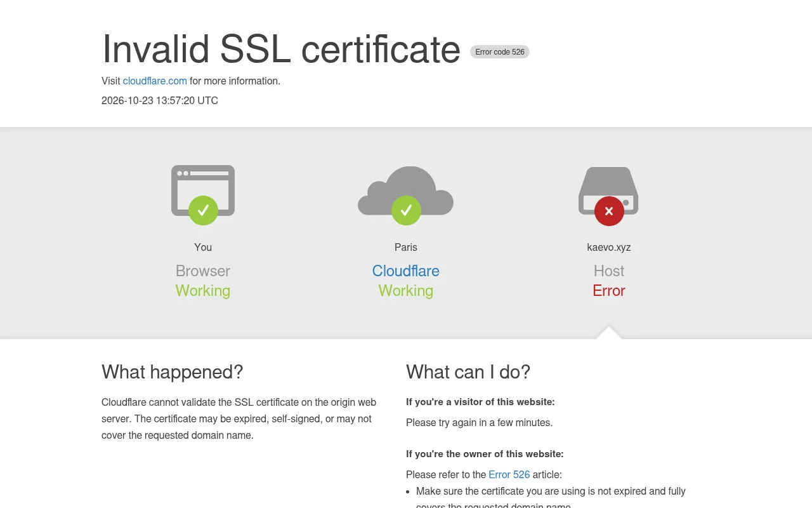This screenshot has width=812, height=508.
Task: Click the timestamp 2026-10-23 13:57:20 UTC
Action: pyautogui.click(x=160, y=100)
